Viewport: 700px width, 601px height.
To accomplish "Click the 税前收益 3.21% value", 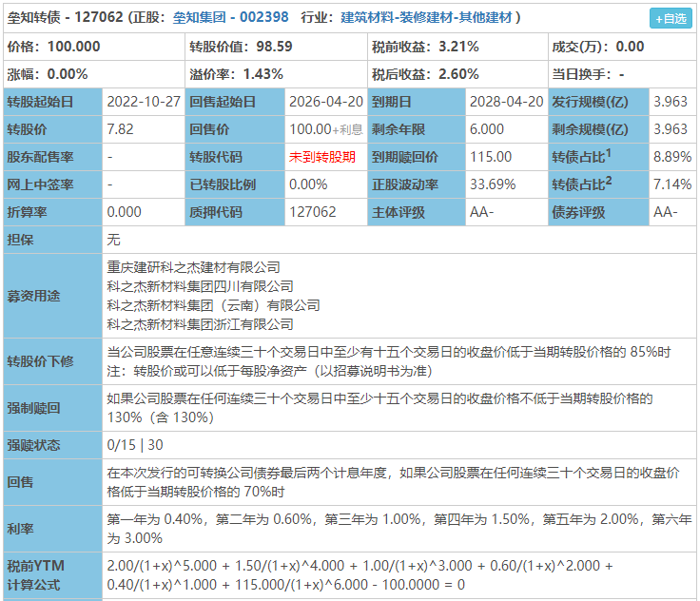I will pyautogui.click(x=458, y=47).
